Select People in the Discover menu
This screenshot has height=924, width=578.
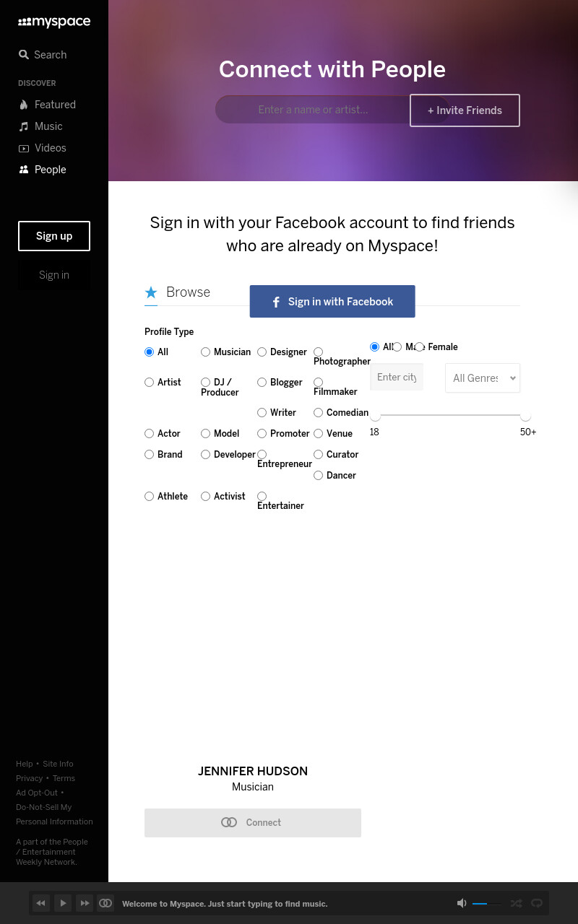click(42, 170)
